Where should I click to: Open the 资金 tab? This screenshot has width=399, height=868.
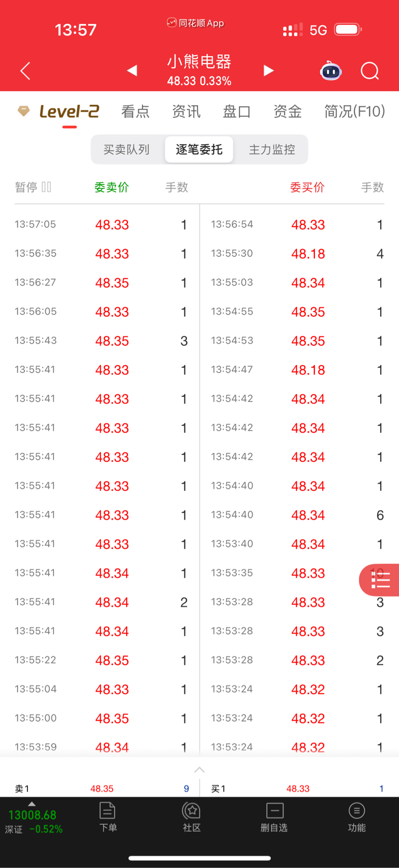pyautogui.click(x=287, y=111)
